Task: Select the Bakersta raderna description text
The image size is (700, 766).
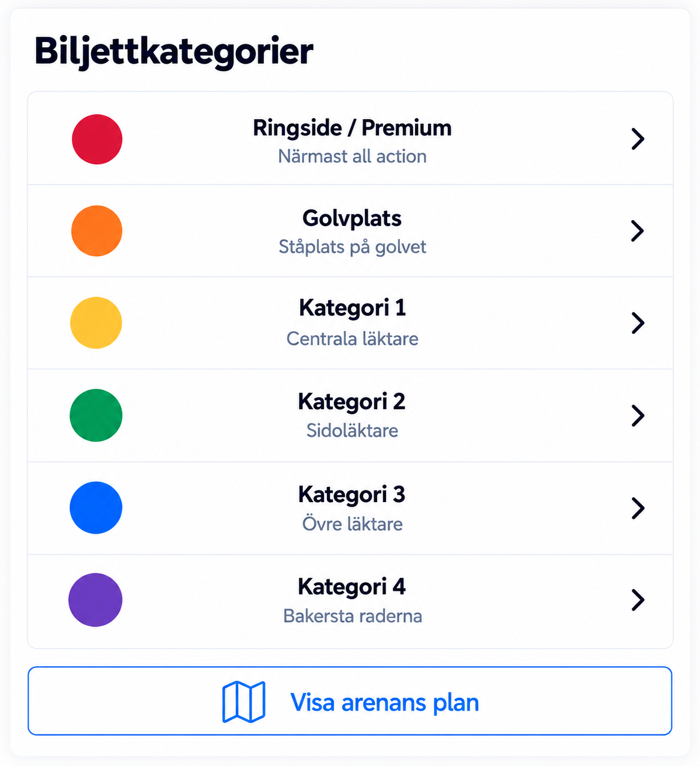Action: (352, 616)
